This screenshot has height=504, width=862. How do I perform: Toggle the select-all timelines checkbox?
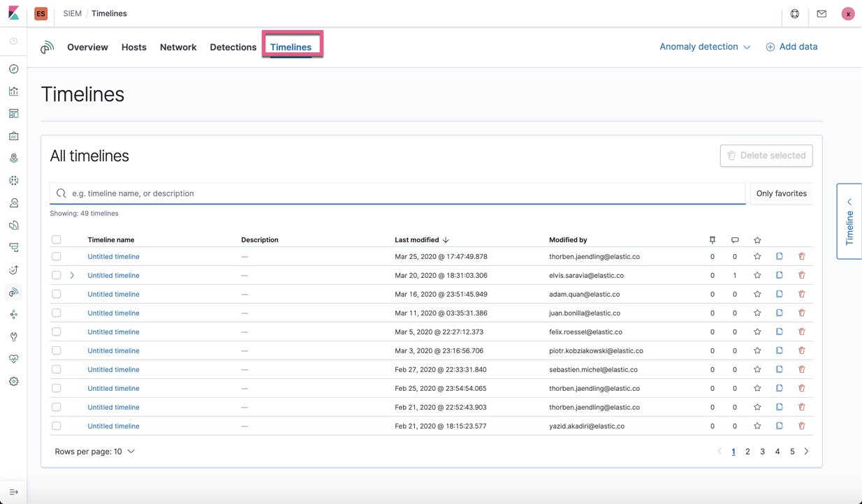(x=57, y=239)
